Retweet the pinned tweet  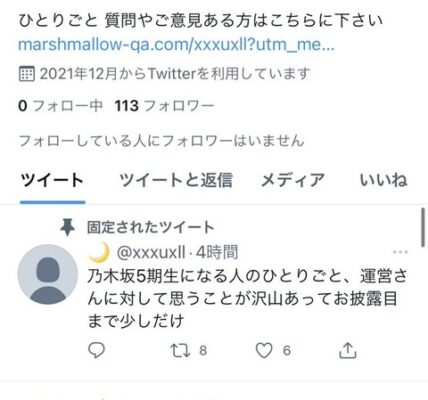[180, 351]
